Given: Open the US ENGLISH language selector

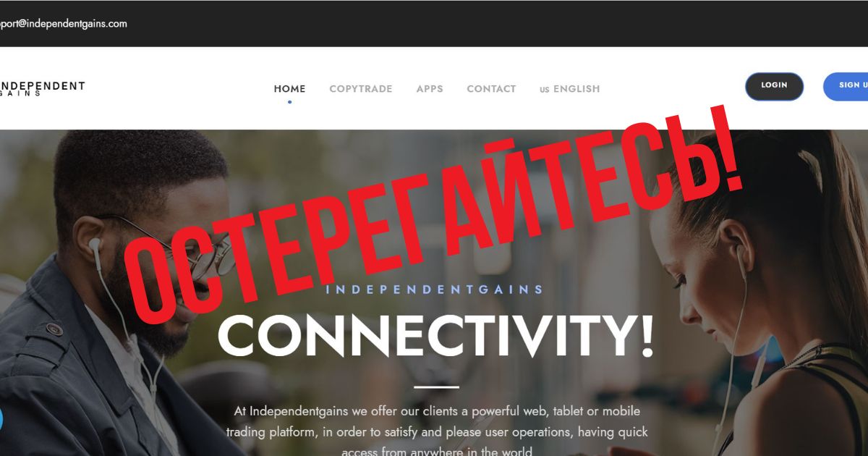Looking at the screenshot, I should [x=570, y=89].
